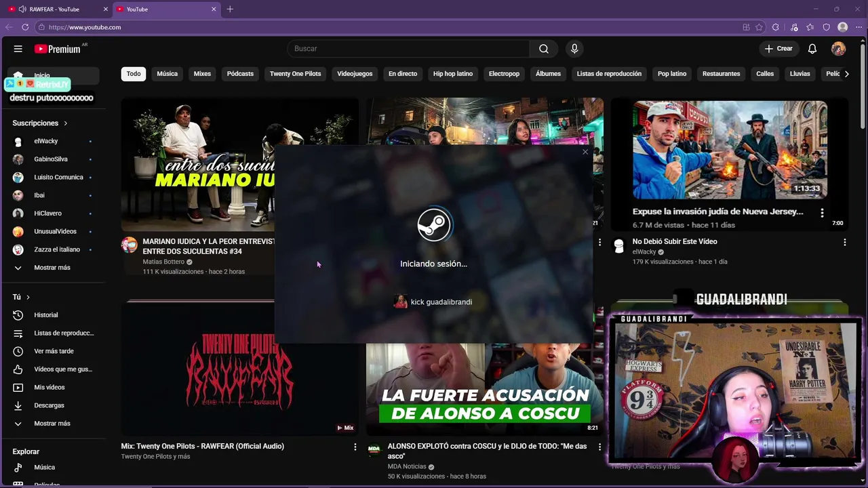Open Ver más tarde in the sidebar
The width and height of the screenshot is (868, 488).
(55, 351)
